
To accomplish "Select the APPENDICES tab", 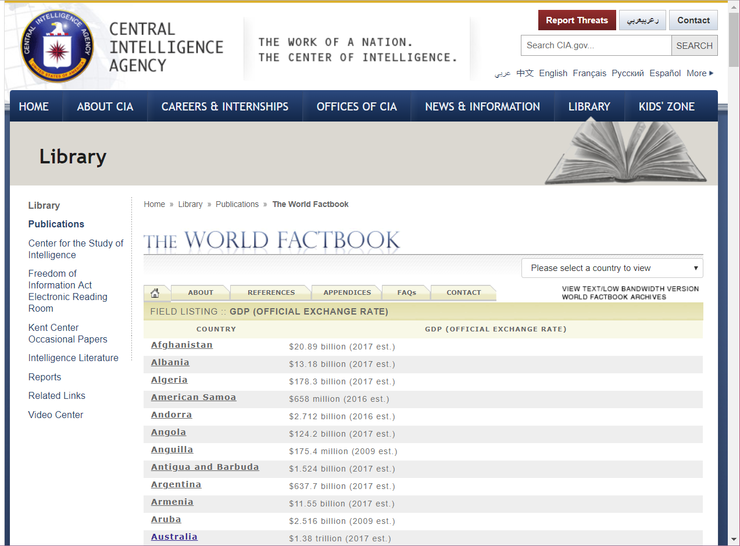I will tap(347, 293).
